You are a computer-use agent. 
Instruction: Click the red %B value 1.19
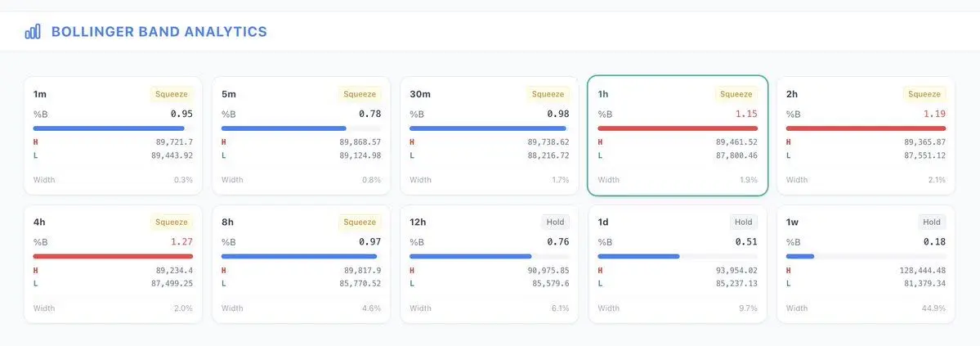click(x=934, y=114)
